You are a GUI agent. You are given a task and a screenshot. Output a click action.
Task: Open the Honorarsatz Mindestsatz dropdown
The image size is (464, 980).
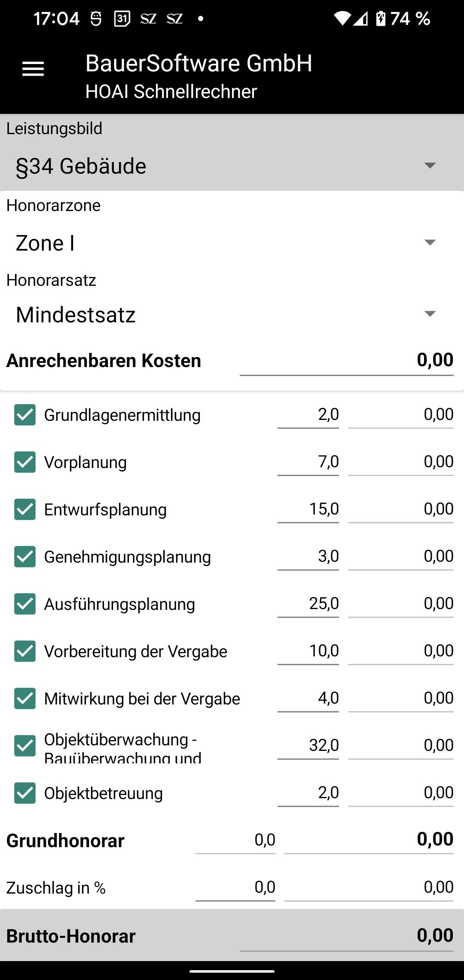(x=232, y=315)
